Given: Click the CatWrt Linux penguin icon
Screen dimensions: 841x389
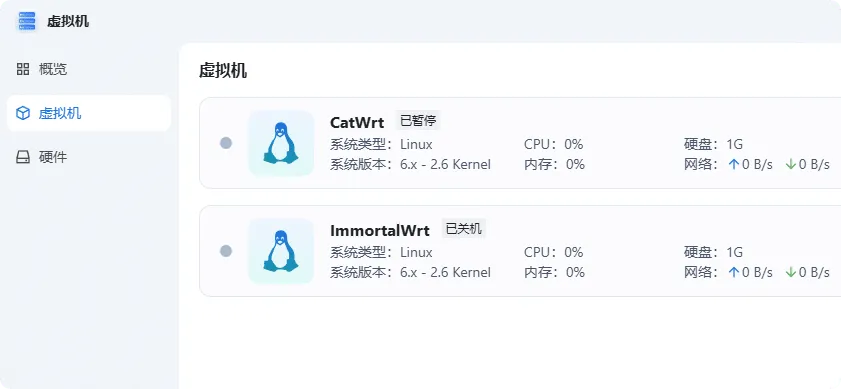Looking at the screenshot, I should [x=281, y=143].
